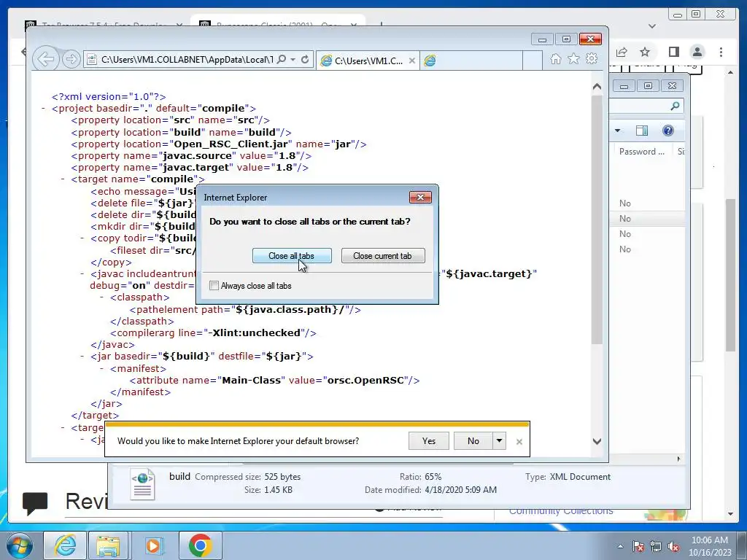Open the Explorer views dropdown arrow
The height and width of the screenshot is (560, 747).
pyautogui.click(x=617, y=131)
